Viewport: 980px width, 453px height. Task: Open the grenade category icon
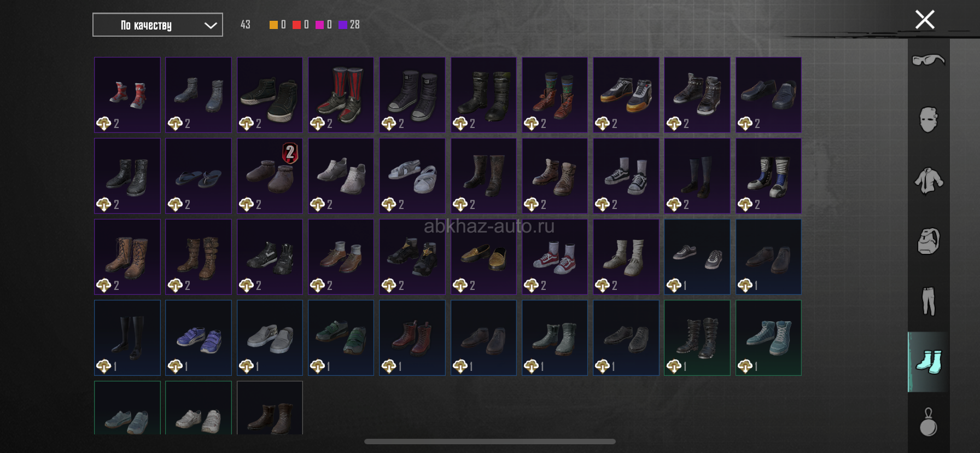click(928, 422)
